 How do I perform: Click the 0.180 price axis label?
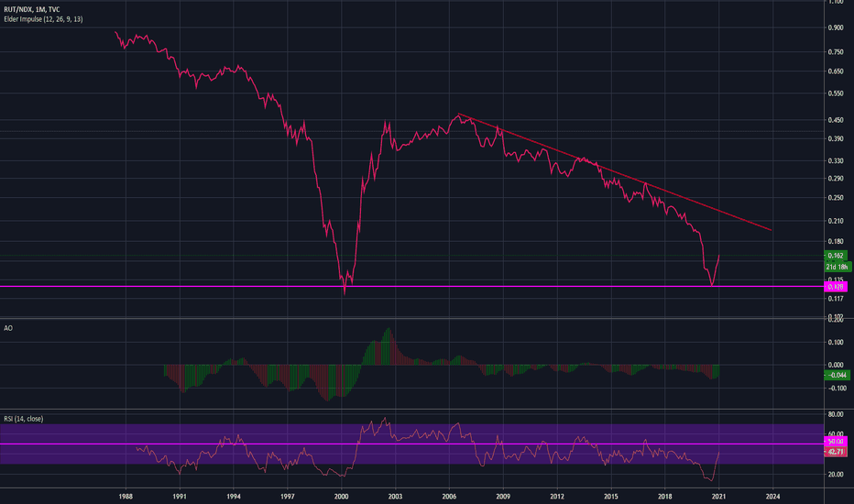[x=836, y=241]
